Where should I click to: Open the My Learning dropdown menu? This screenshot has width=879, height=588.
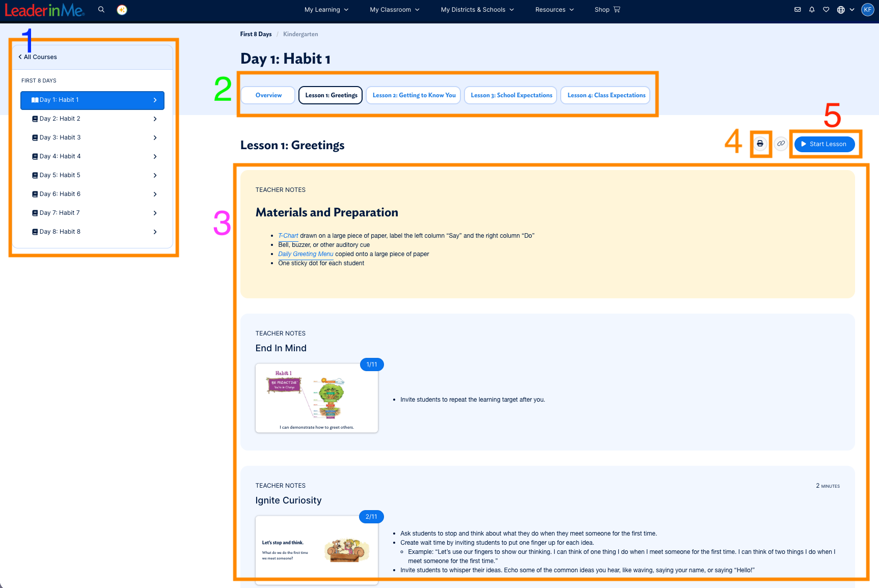pyautogui.click(x=326, y=10)
